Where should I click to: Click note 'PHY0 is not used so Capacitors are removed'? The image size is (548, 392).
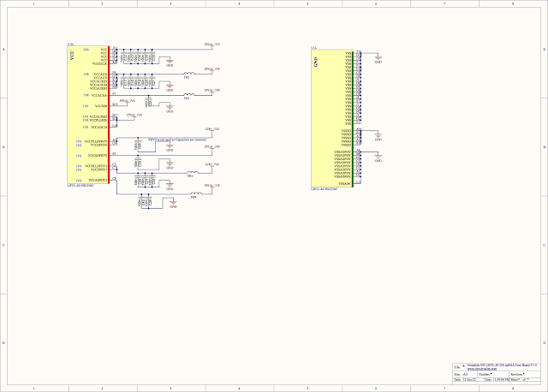tap(177, 140)
